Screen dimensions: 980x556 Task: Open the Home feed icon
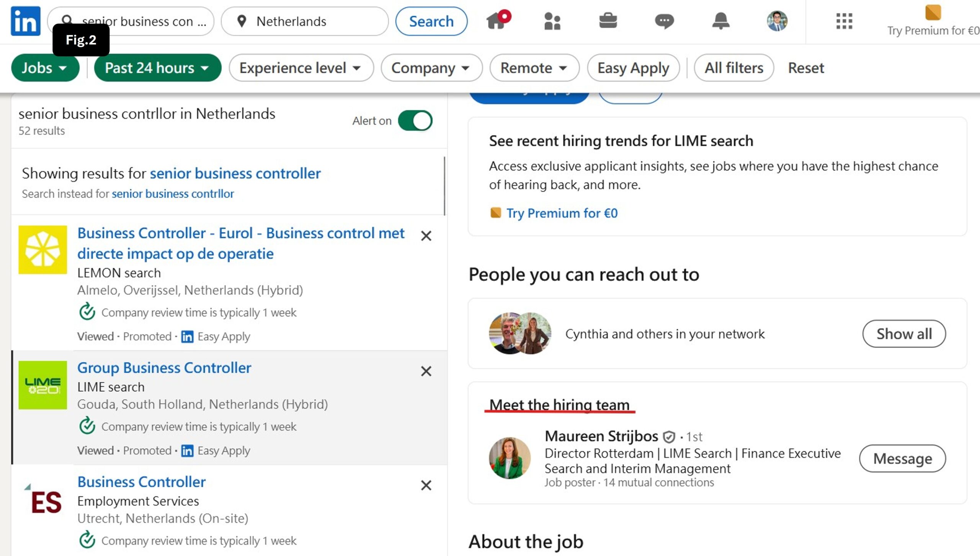(x=496, y=21)
